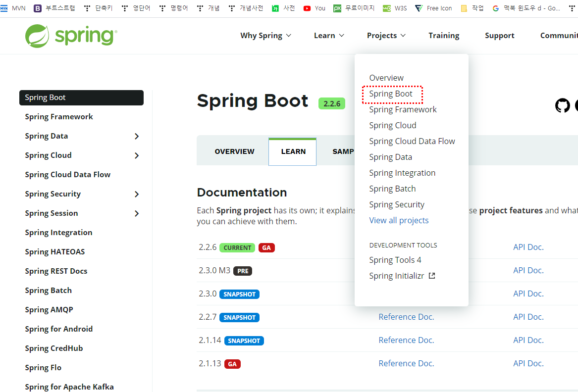Screen dimensions: 578x392
Task: Expand Spring Data in the sidebar
Action: pyautogui.click(x=137, y=136)
